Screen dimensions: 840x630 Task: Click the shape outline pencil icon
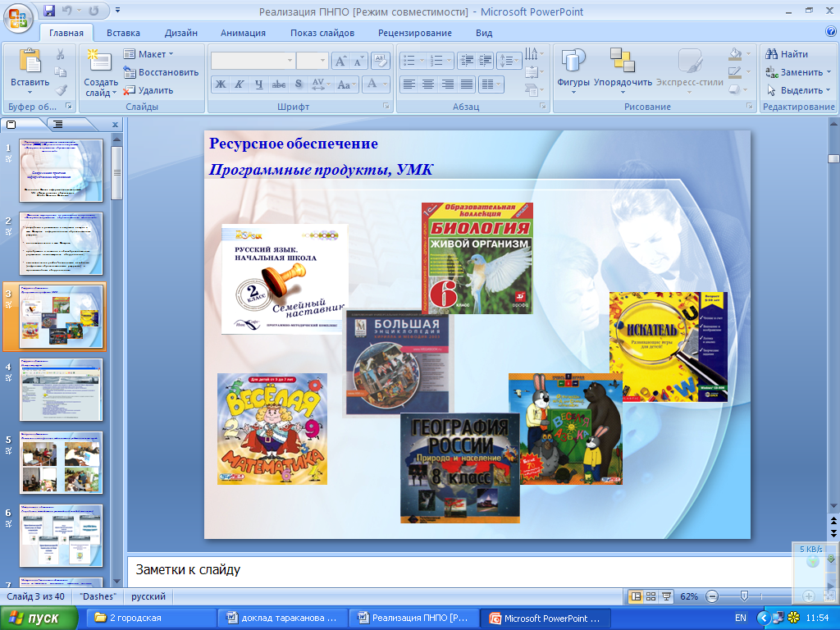[735, 72]
